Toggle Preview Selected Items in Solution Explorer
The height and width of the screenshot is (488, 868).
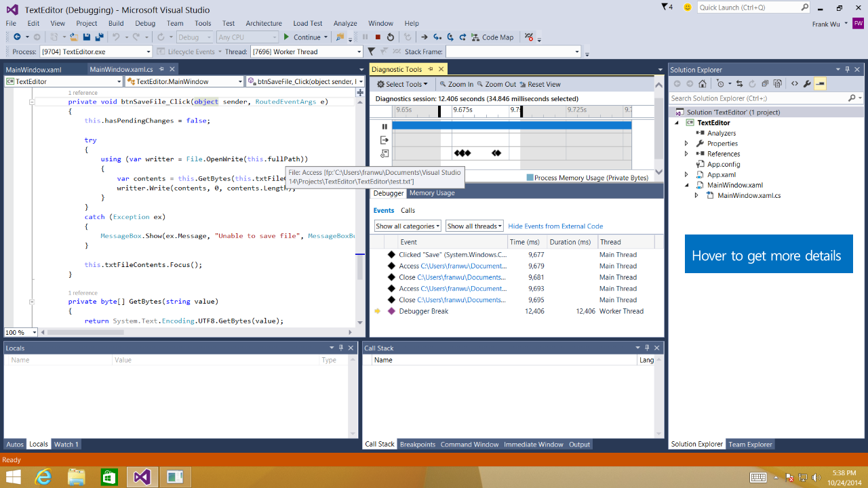820,84
